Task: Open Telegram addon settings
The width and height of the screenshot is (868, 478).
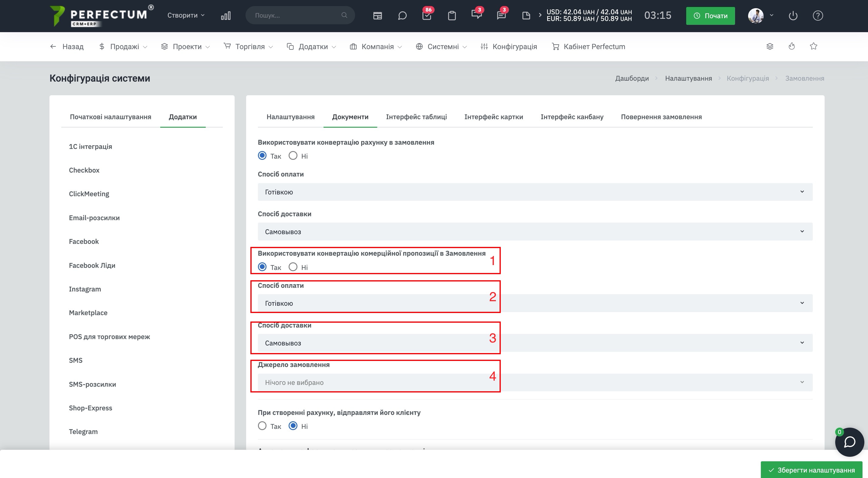Action: [83, 432]
